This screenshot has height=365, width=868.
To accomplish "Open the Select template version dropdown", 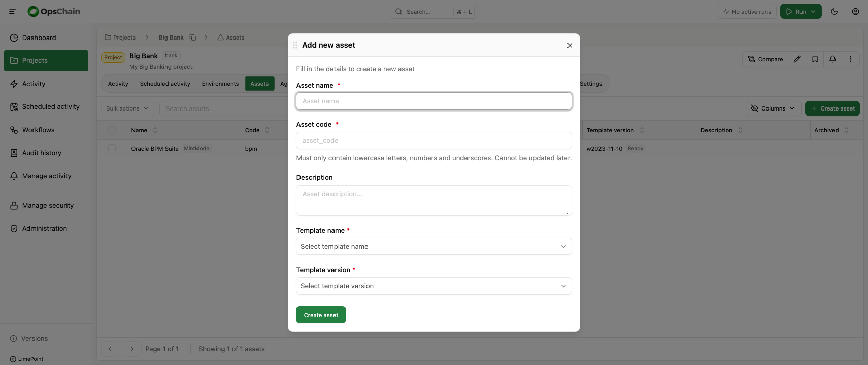I will (434, 286).
